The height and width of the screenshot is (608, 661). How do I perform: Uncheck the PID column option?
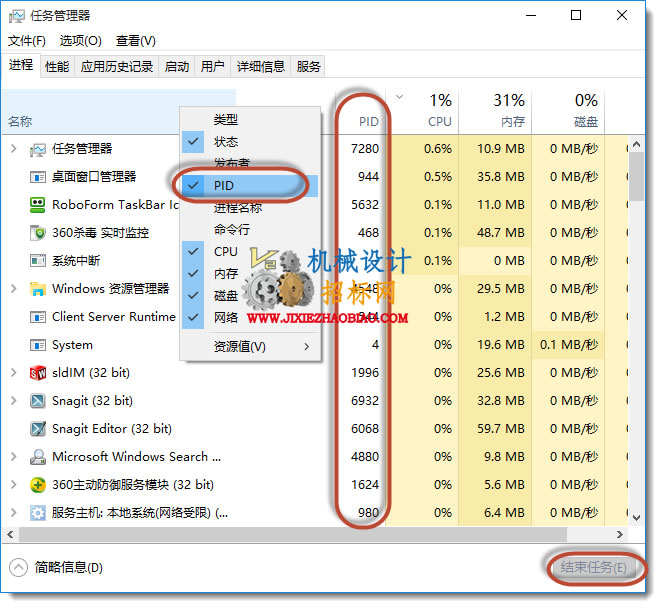coord(193,186)
